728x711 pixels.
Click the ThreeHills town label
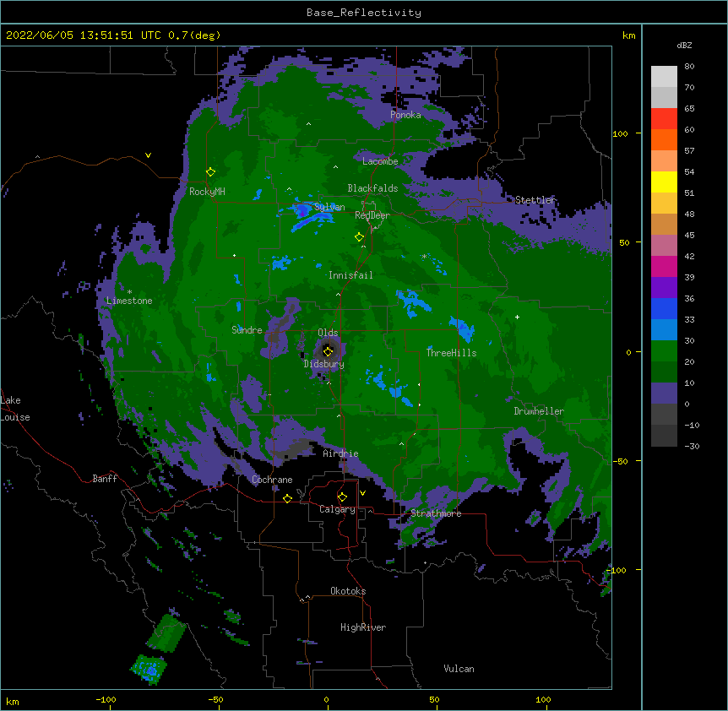[451, 353]
